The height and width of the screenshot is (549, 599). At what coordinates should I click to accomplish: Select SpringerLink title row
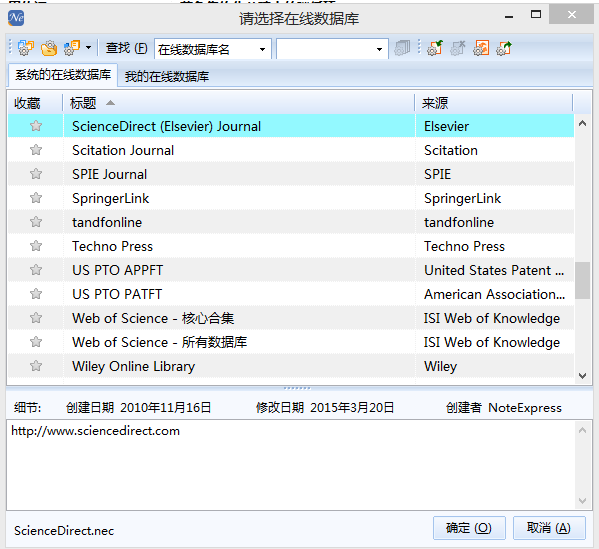click(291, 198)
